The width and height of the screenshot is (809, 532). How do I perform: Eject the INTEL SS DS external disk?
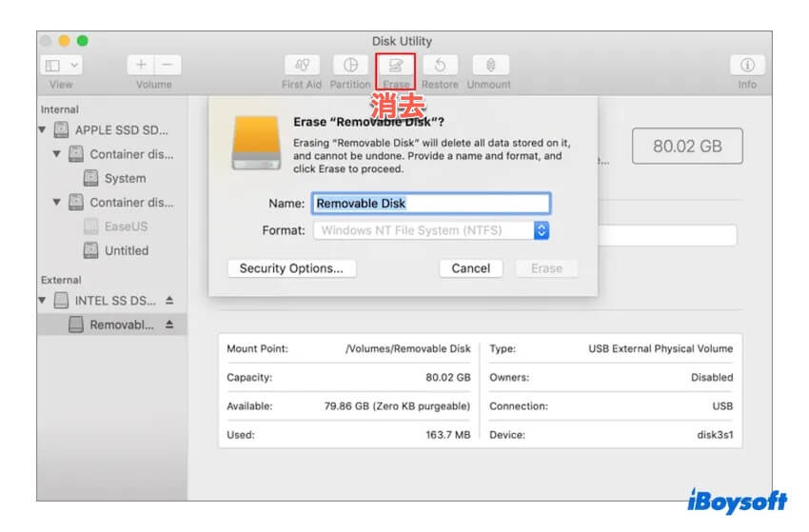point(169,301)
